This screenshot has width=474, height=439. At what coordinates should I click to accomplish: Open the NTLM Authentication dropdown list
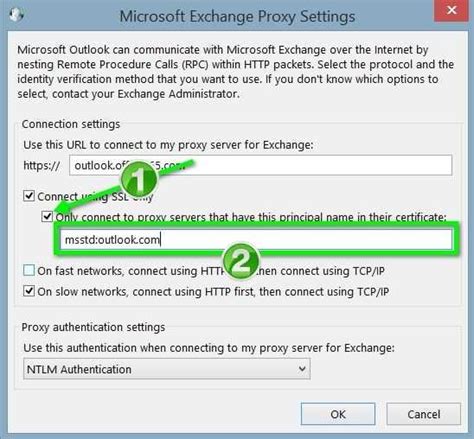pos(167,369)
